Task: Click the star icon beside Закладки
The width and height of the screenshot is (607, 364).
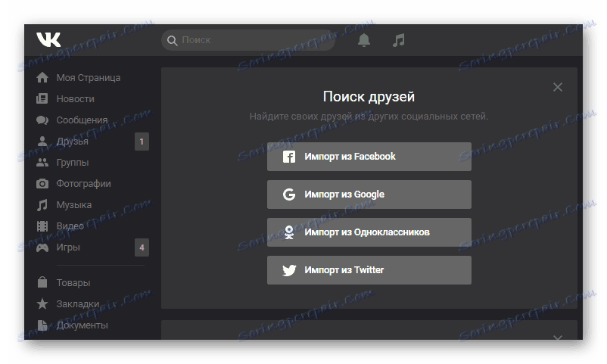Action: coord(42,303)
